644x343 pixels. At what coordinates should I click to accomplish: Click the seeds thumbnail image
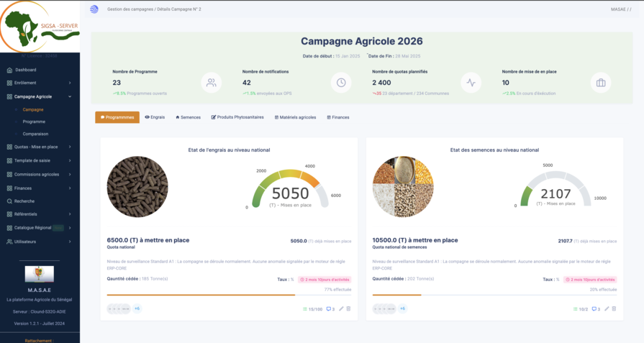point(403,187)
